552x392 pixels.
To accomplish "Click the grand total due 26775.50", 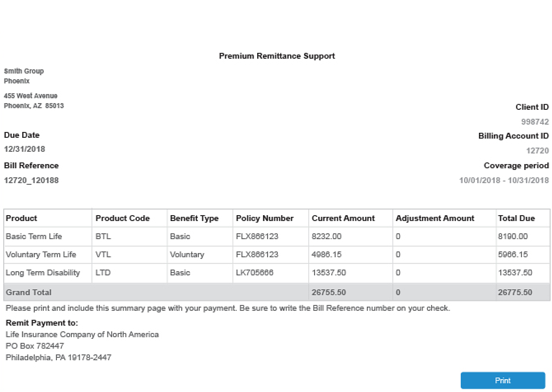I will (515, 292).
